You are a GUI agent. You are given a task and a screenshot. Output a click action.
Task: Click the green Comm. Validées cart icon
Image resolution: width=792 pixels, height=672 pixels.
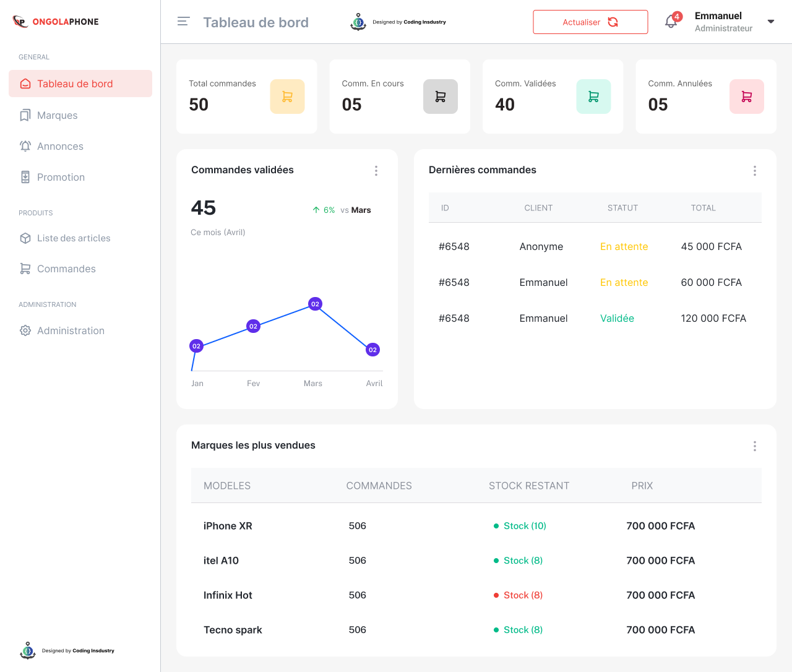coord(593,97)
